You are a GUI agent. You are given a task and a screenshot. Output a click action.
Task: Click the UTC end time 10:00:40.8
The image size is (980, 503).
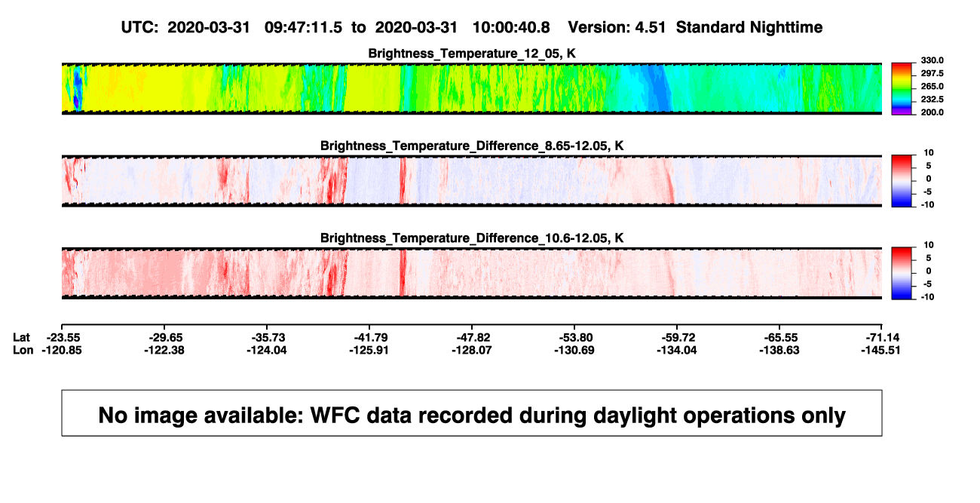click(x=510, y=27)
